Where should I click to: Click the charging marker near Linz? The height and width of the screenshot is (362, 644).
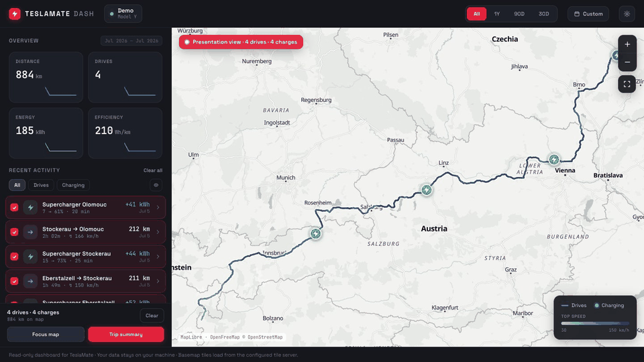pos(427,190)
